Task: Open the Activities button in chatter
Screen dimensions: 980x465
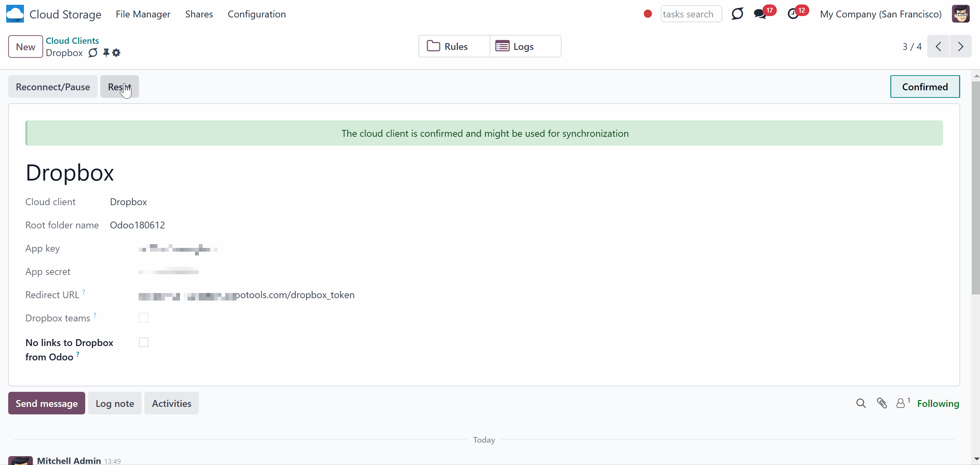Action: (171, 403)
